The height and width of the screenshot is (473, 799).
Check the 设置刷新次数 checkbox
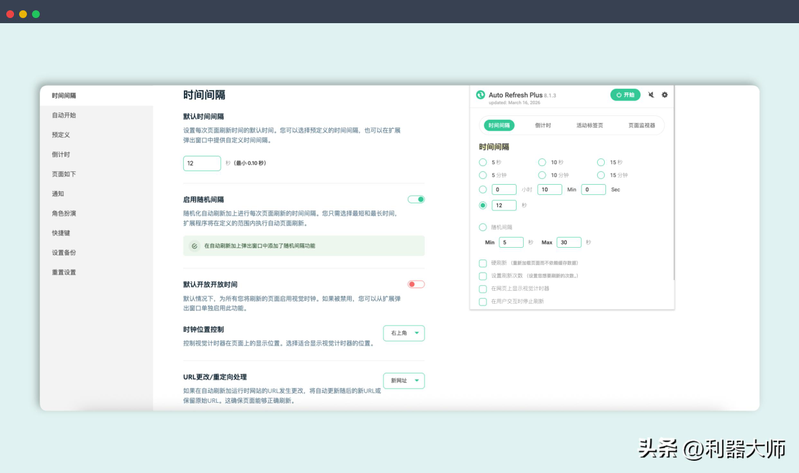483,276
